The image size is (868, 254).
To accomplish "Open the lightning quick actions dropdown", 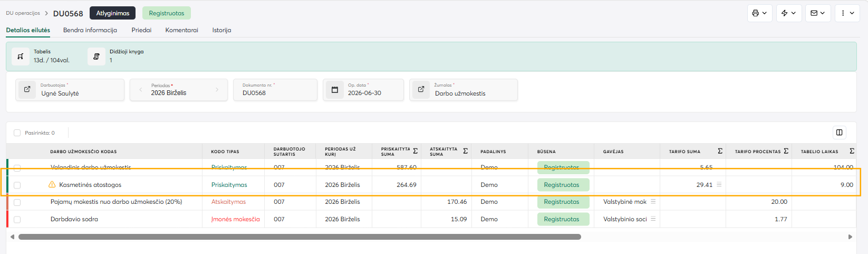I will (x=789, y=13).
